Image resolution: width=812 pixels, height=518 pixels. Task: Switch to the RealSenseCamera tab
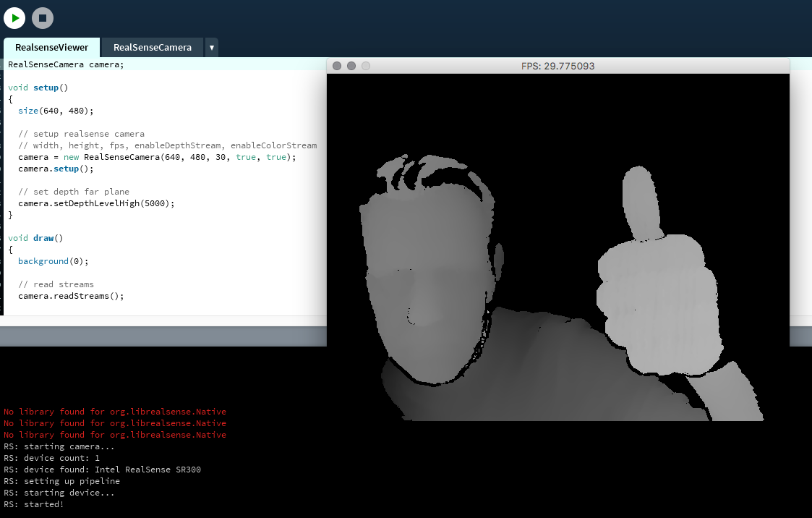pos(152,47)
